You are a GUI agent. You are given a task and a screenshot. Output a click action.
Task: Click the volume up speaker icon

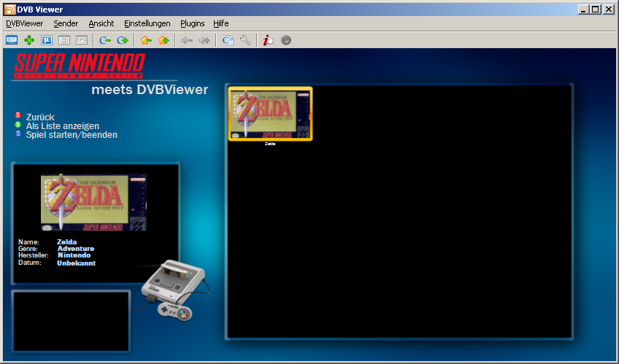pyautogui.click(x=204, y=40)
